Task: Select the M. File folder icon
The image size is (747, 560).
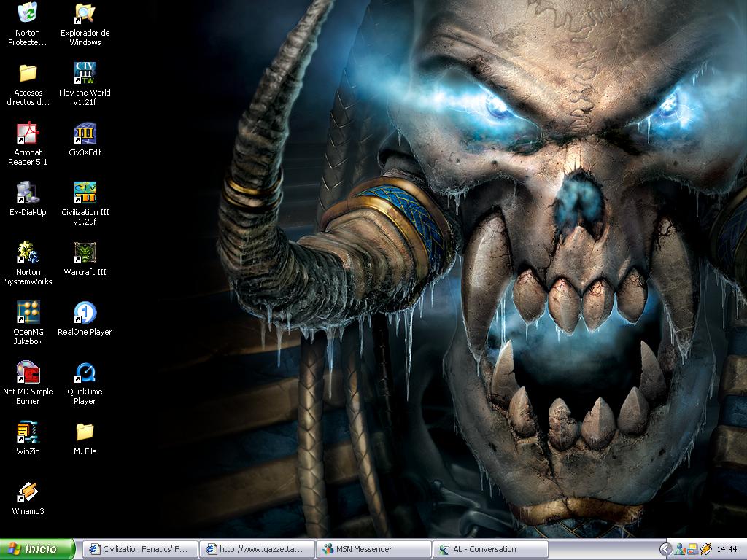Action: 85,432
